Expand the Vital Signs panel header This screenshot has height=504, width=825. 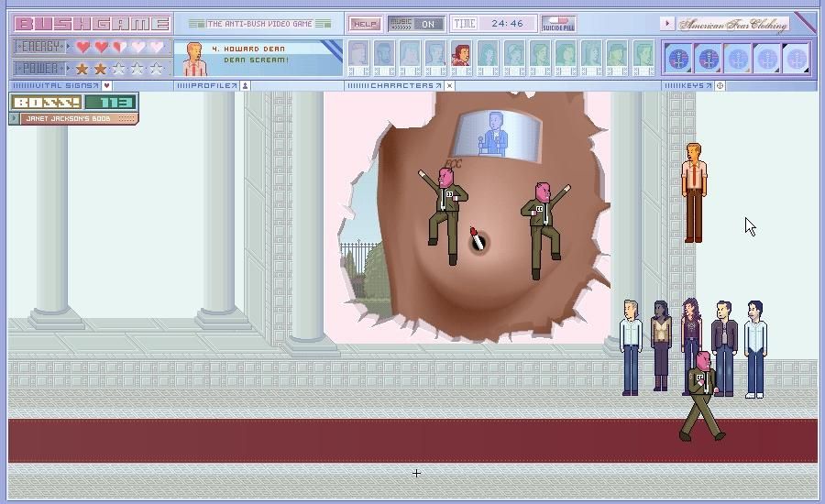(x=55, y=86)
